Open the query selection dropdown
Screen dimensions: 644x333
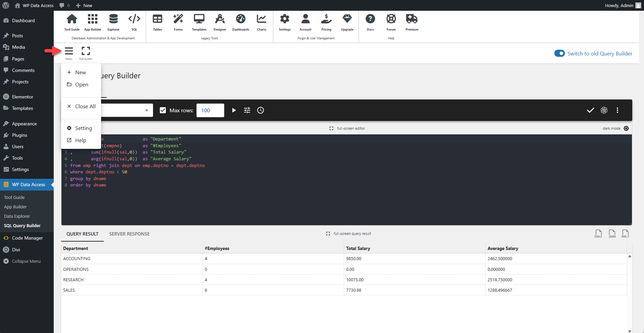[147, 110]
